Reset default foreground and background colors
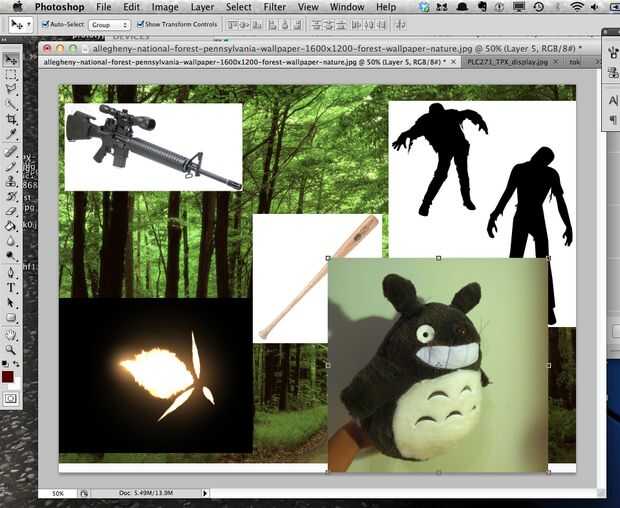 point(5,363)
